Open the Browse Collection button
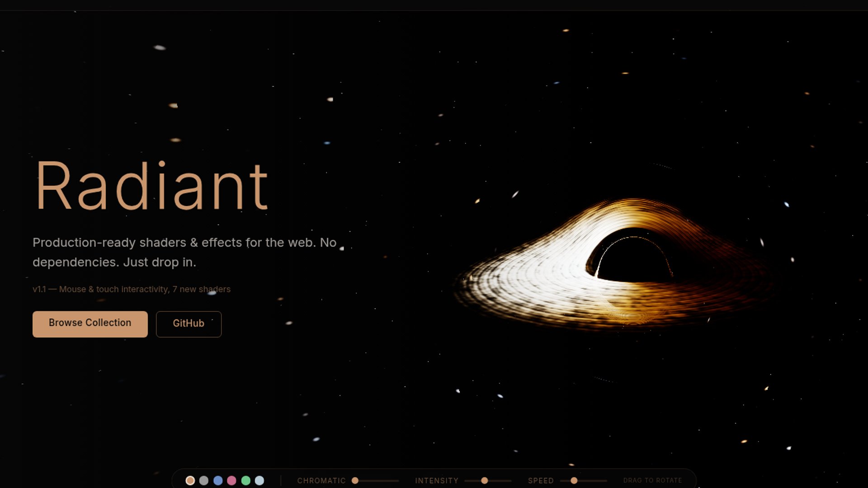The width and height of the screenshot is (868, 488). (x=90, y=324)
